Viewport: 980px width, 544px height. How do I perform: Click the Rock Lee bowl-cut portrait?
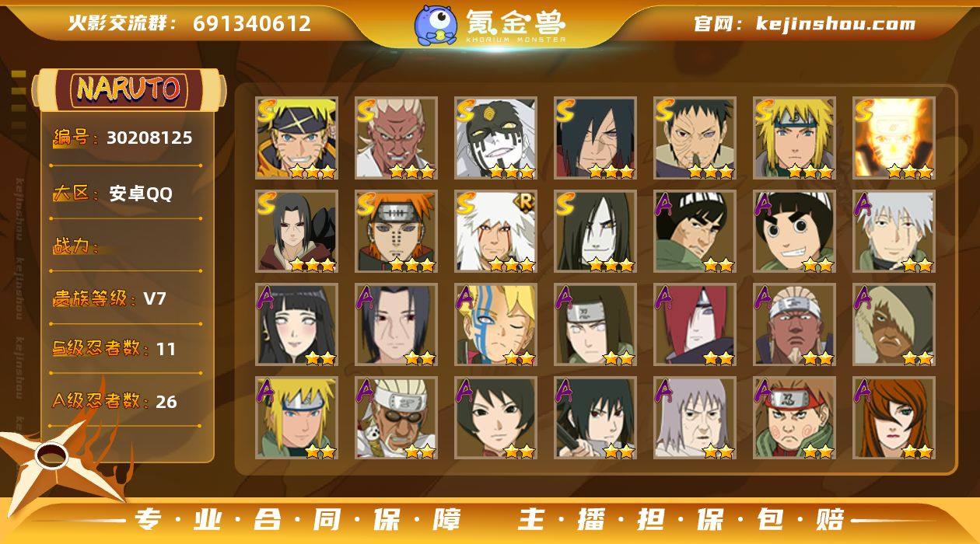[x=794, y=232]
